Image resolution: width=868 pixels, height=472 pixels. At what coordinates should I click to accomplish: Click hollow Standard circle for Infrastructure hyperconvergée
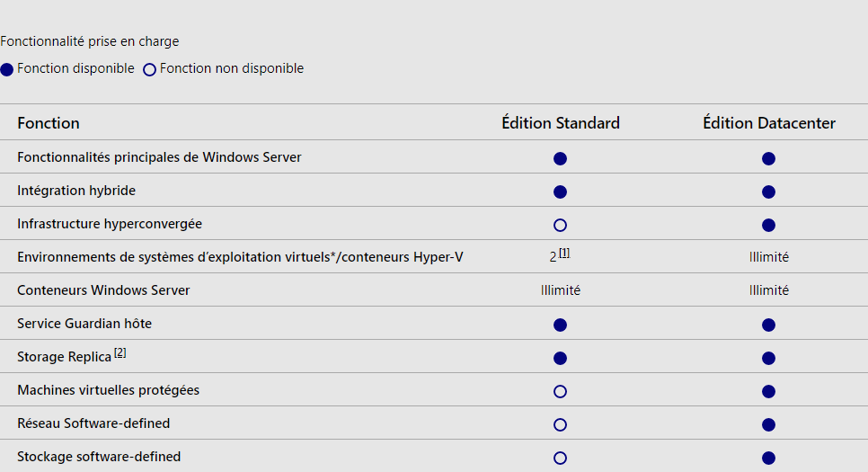[560, 225]
